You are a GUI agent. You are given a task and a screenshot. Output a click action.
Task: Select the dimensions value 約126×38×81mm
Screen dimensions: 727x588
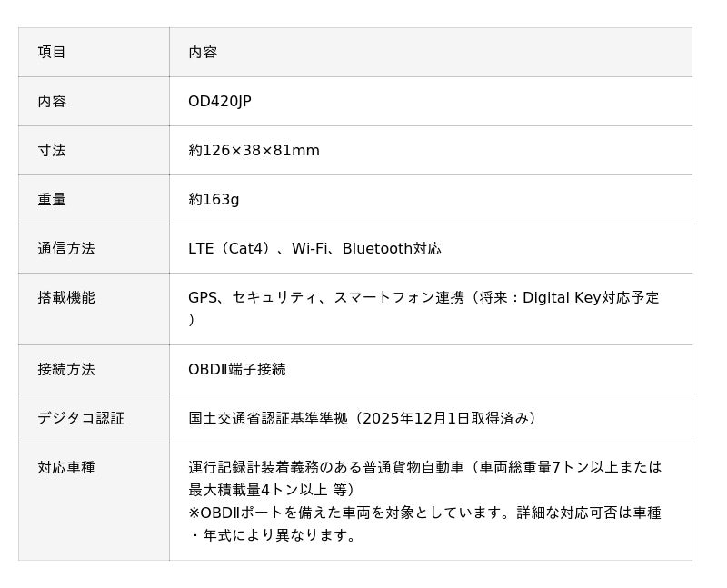pyautogui.click(x=254, y=151)
